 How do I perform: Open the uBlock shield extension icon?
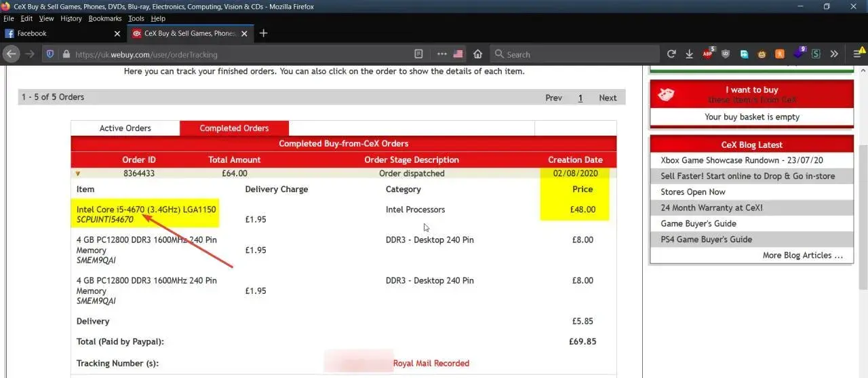point(726,54)
